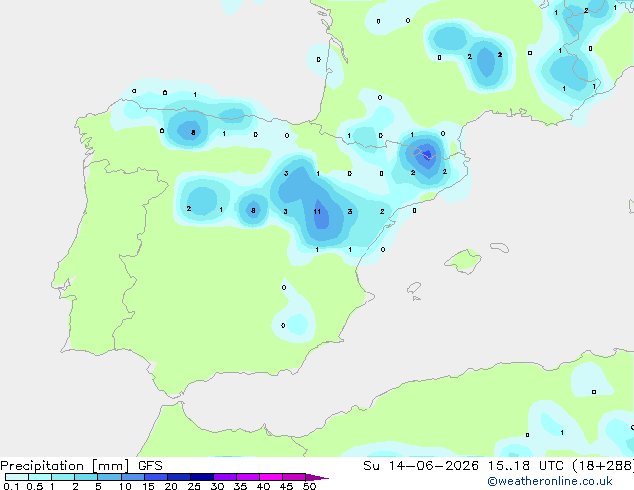Click the over-50 arrow tip of legend
The height and width of the screenshot is (490, 634).
click(317, 477)
